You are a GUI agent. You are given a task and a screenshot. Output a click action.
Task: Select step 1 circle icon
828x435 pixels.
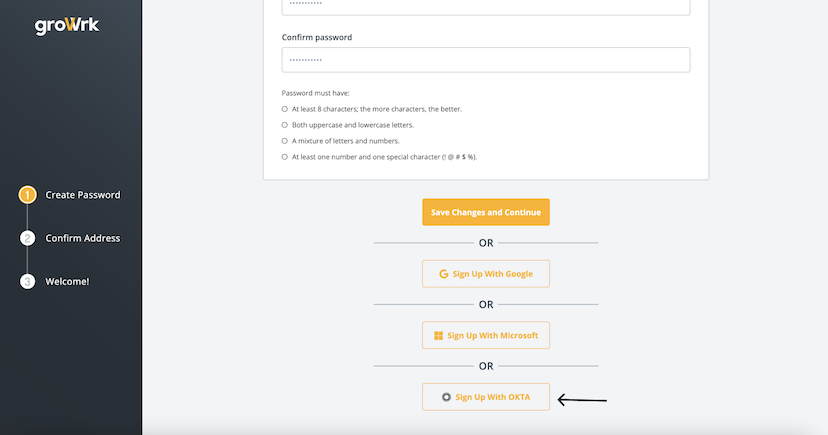(28, 195)
